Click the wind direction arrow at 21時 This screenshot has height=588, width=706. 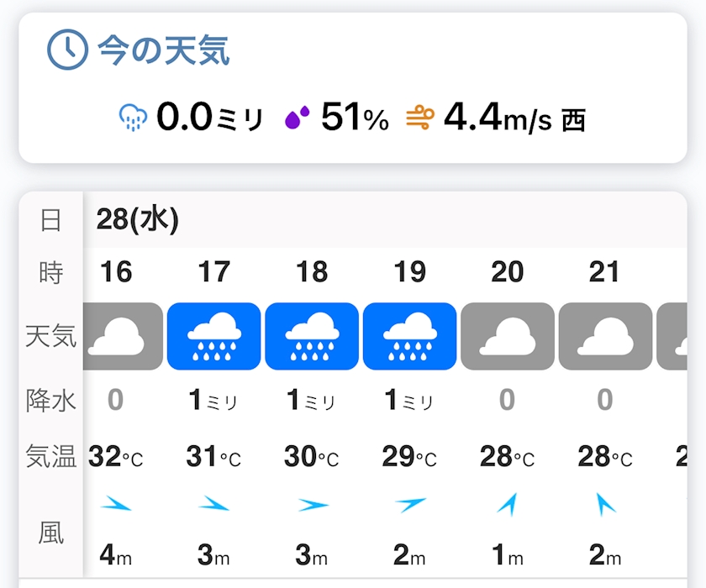point(605,504)
